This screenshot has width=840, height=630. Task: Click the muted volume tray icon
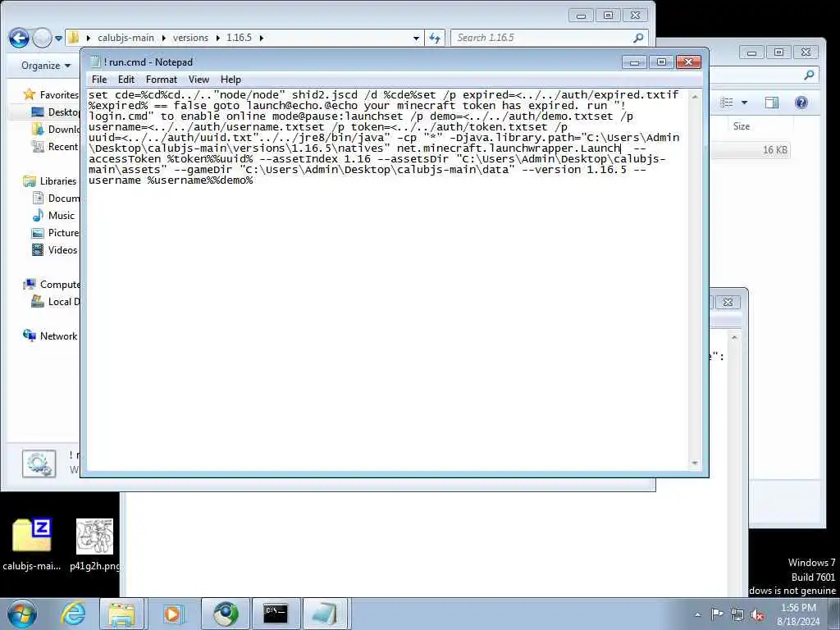[757, 614]
